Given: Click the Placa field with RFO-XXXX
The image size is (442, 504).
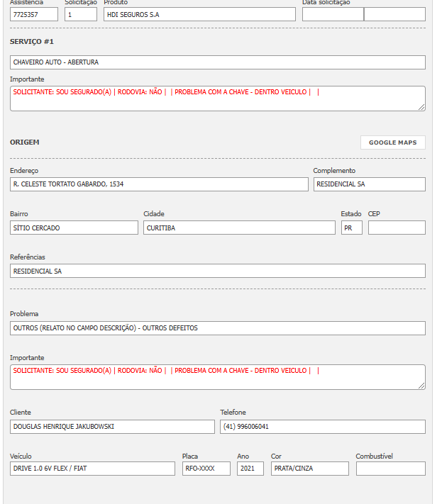Looking at the screenshot, I should (x=206, y=469).
